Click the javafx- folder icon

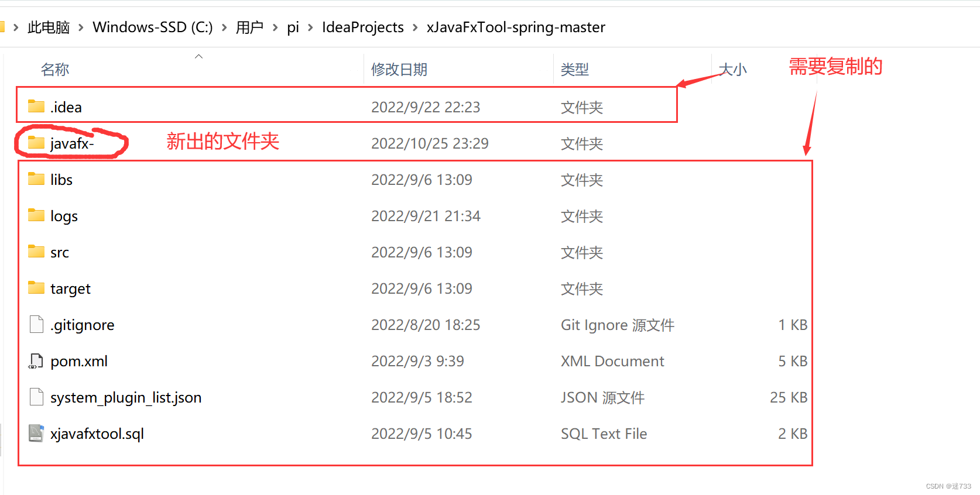pos(36,143)
